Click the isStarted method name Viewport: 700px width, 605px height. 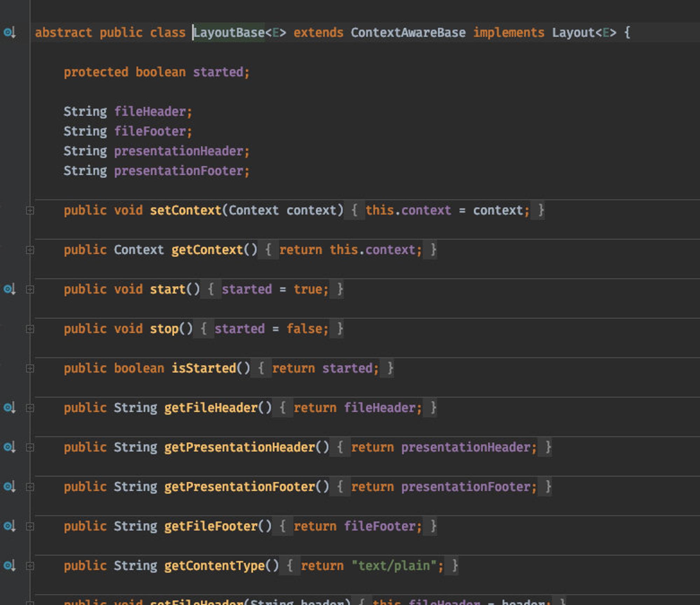204,368
